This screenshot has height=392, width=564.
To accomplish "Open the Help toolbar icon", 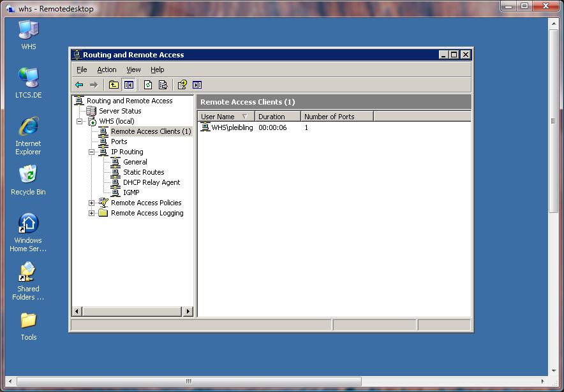I will click(182, 85).
